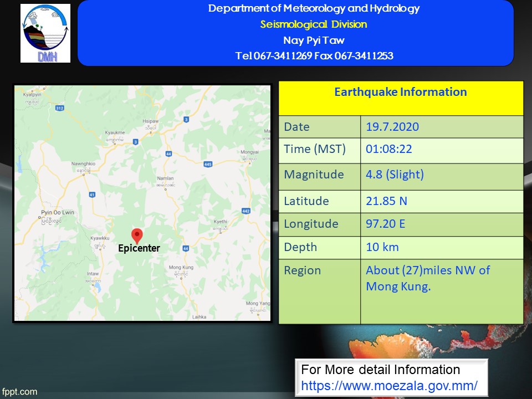The height and width of the screenshot is (399, 532).
Task: Click the 'Longitude' row label
Action: click(311, 223)
